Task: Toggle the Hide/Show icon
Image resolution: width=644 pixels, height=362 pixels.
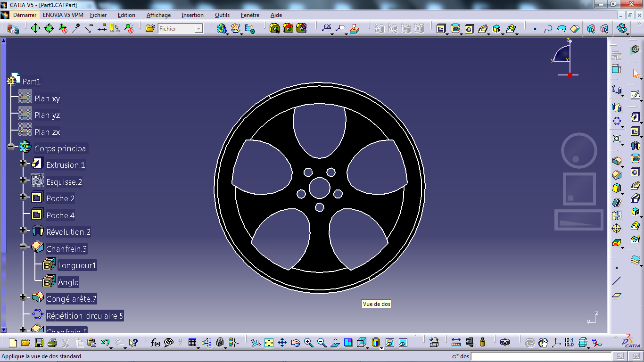Action: [x=389, y=343]
